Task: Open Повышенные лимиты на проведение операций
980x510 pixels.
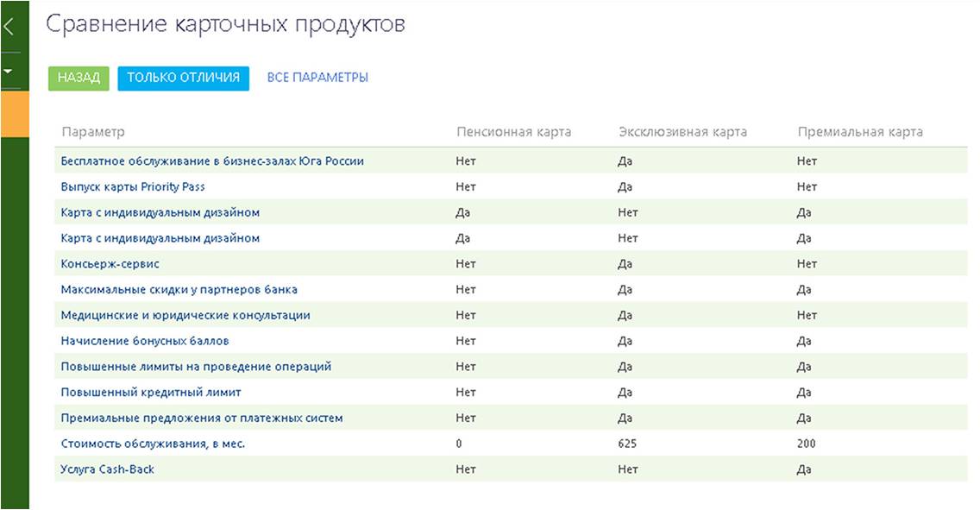Action: coord(196,367)
